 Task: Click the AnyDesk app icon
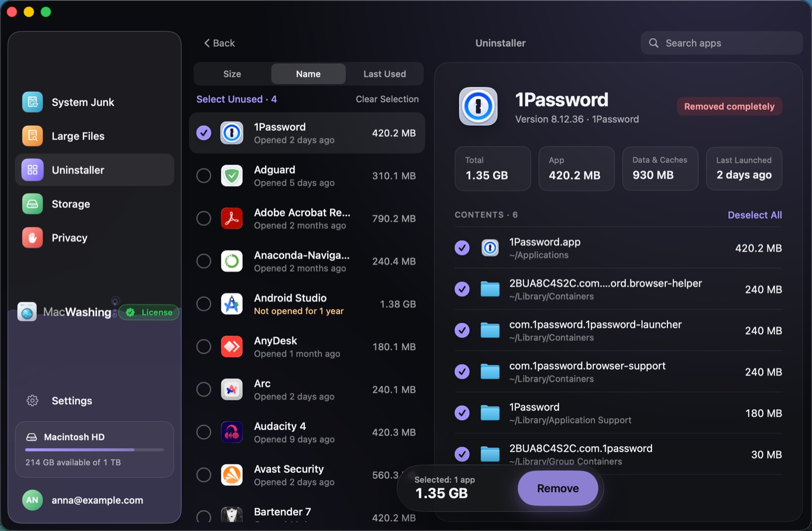[232, 347]
